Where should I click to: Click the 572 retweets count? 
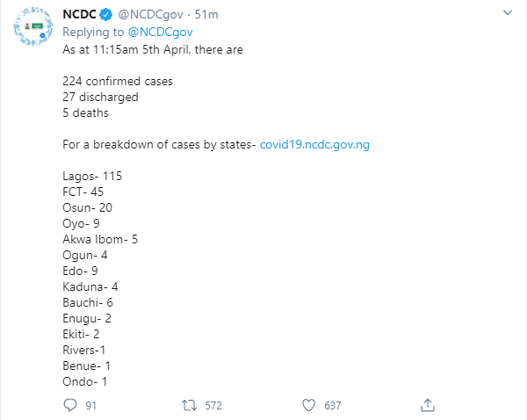tap(213, 406)
